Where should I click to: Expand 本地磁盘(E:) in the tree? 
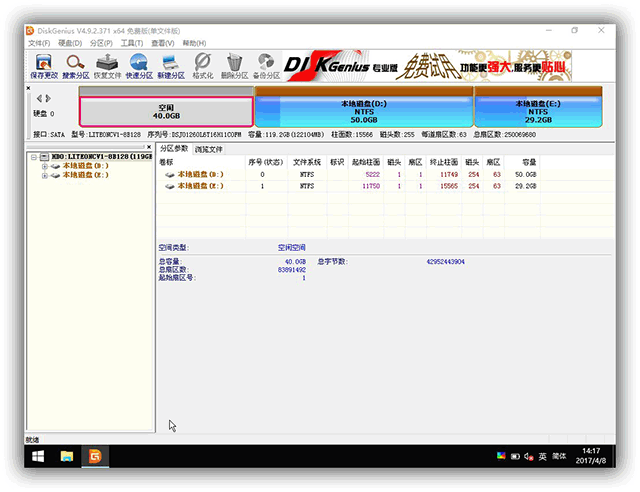coord(44,176)
